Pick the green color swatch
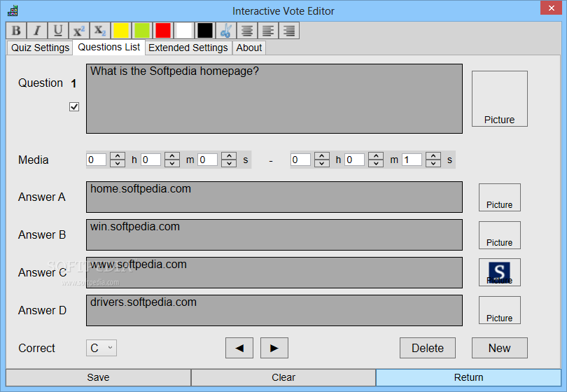The height and width of the screenshot is (392, 567). click(142, 31)
